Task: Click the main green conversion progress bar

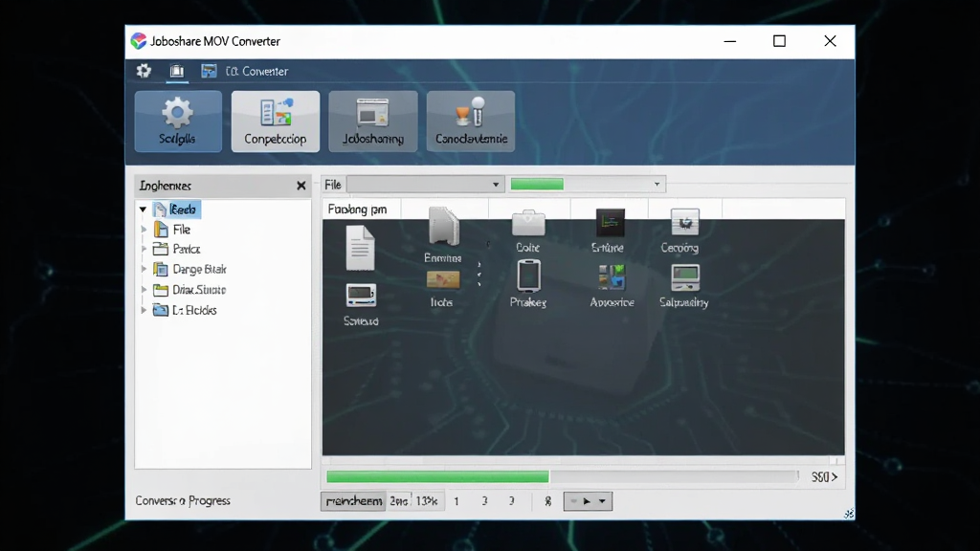Action: [563, 476]
